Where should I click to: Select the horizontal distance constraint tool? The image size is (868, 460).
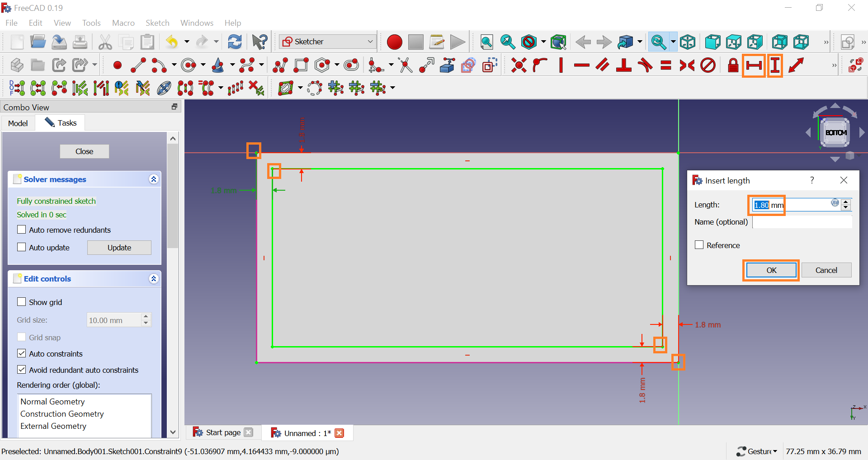(754, 66)
